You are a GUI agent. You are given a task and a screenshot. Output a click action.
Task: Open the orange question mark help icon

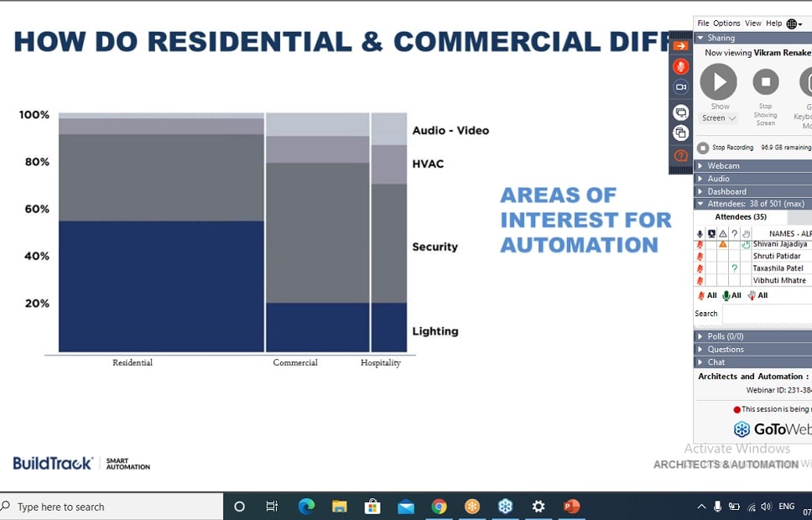680,156
